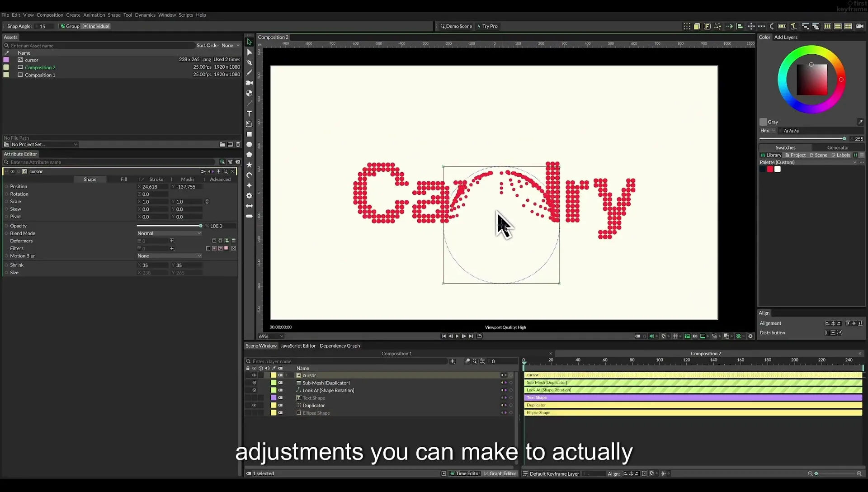Pick the Ellipse shape tool
Image resolution: width=868 pixels, height=492 pixels.
coord(249,145)
